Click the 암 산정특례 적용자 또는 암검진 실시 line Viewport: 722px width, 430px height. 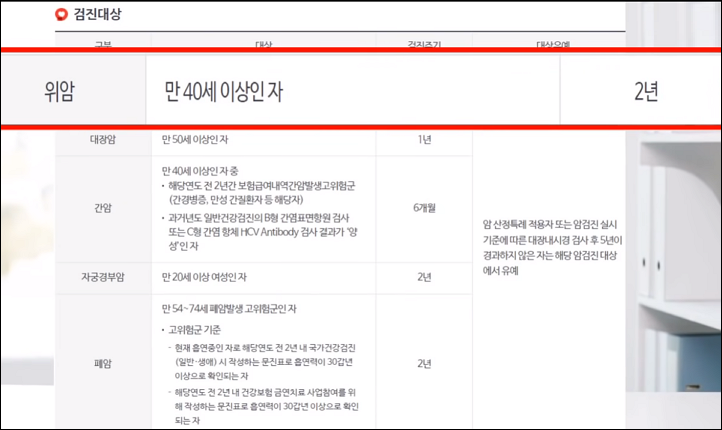point(550,225)
